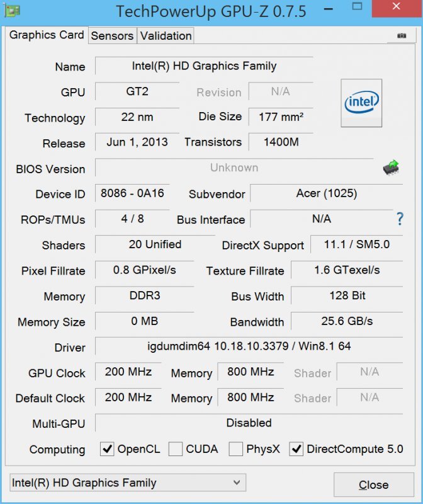Enable the CUDA checkbox
This screenshot has height=504, width=423.
176,449
